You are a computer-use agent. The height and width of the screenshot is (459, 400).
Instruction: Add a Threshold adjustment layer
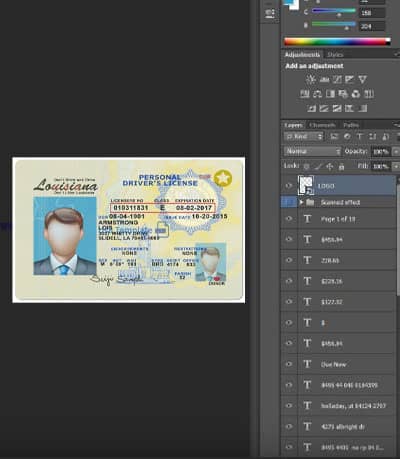click(x=337, y=108)
